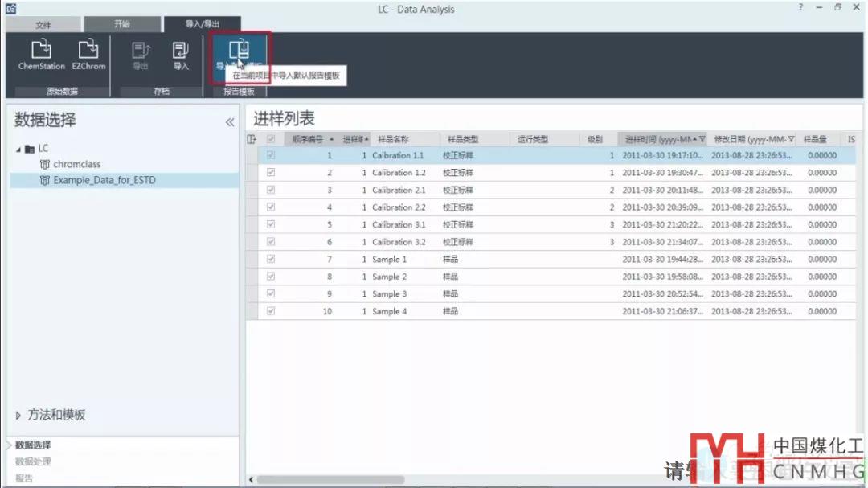This screenshot has height=488, width=868.
Task: Select the Sample 1 name cell
Action: point(389,259)
